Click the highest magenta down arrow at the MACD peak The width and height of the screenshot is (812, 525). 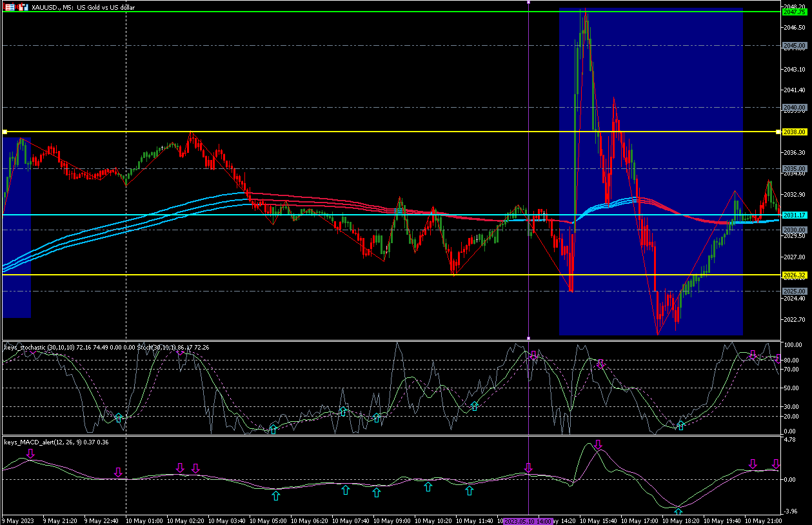coord(598,444)
